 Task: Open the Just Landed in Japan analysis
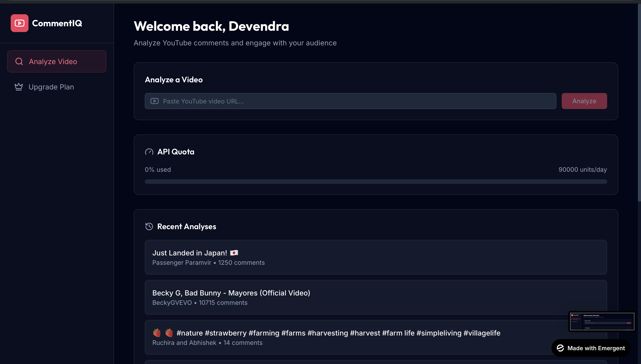376,257
